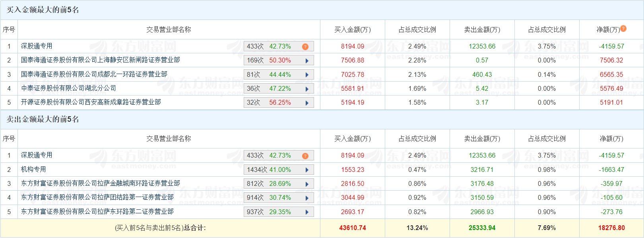Open 开源证券西安高新成章路证券营业部 link
This screenshot has width=644, height=238.
click(x=91, y=102)
